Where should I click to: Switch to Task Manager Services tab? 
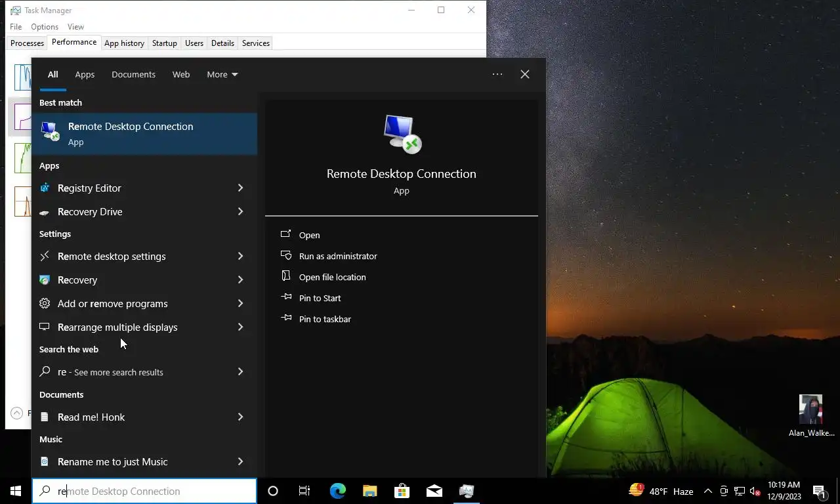coord(256,43)
